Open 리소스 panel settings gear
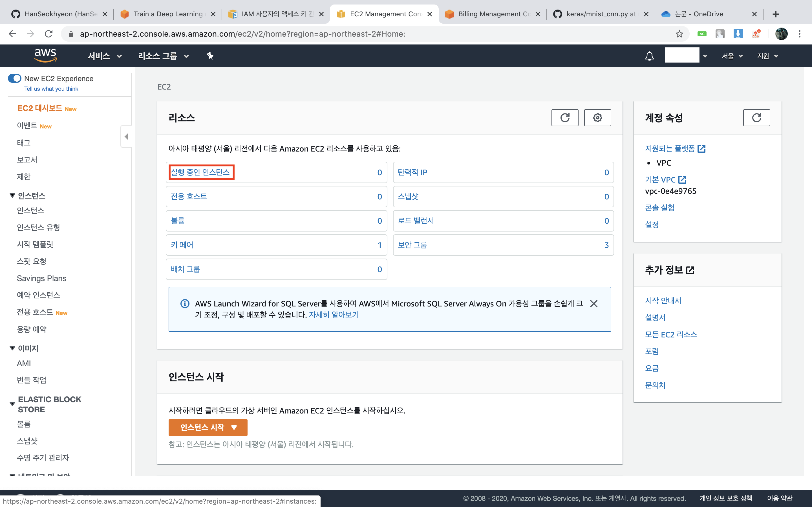This screenshot has width=812, height=507. coord(597,118)
